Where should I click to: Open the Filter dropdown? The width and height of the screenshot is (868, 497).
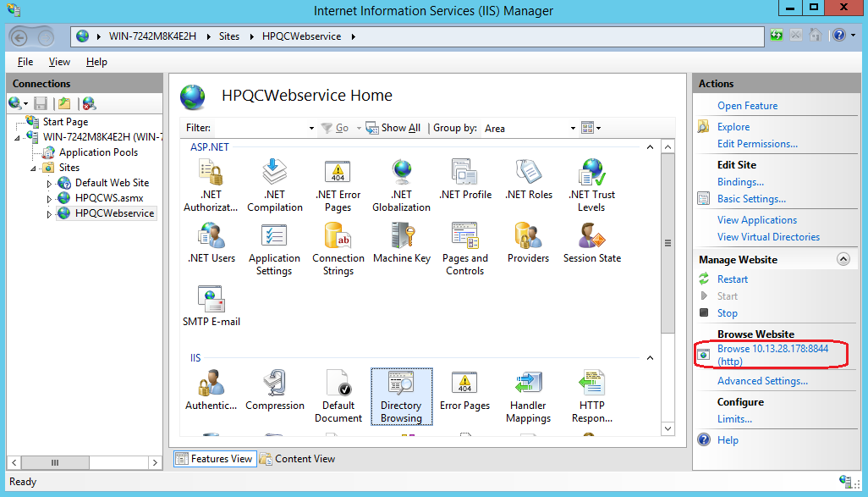click(310, 127)
